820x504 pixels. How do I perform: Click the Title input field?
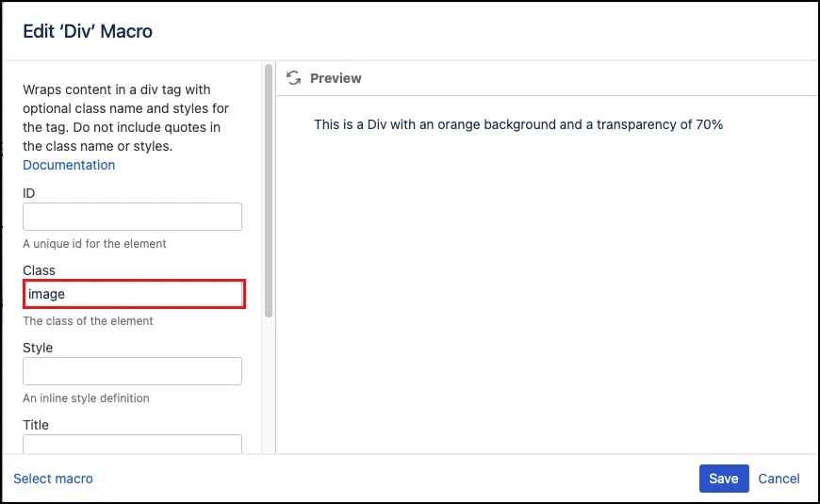click(x=132, y=444)
